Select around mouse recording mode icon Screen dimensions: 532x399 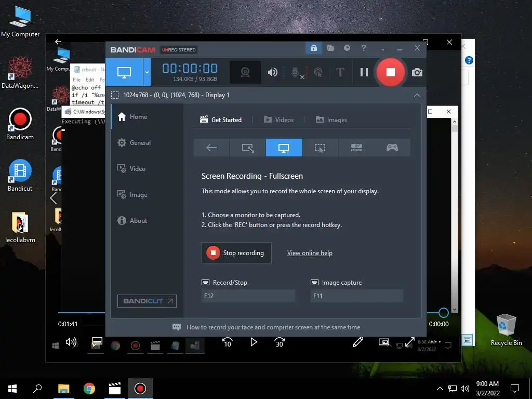coord(320,148)
